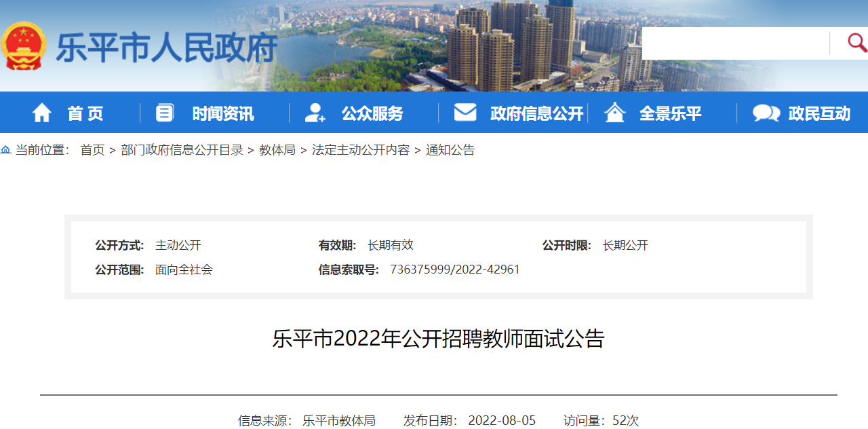The image size is (868, 429).
Task: Click the chat bubbles icon beside 政民互动
Action: (x=766, y=113)
